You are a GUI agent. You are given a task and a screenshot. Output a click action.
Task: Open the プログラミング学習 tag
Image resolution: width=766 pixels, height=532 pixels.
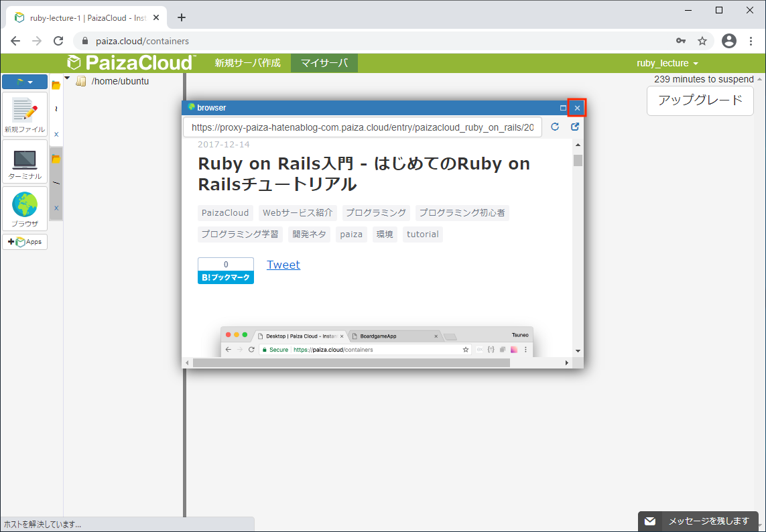pos(240,234)
